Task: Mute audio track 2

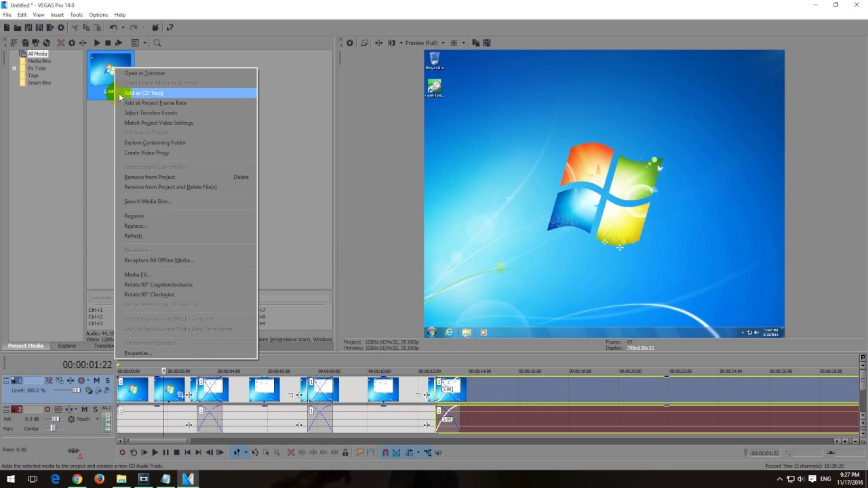Action: tap(84, 409)
